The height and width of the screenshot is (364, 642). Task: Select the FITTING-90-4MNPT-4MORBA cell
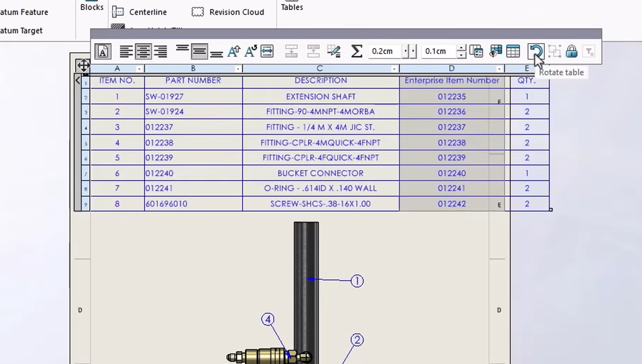pyautogui.click(x=321, y=112)
